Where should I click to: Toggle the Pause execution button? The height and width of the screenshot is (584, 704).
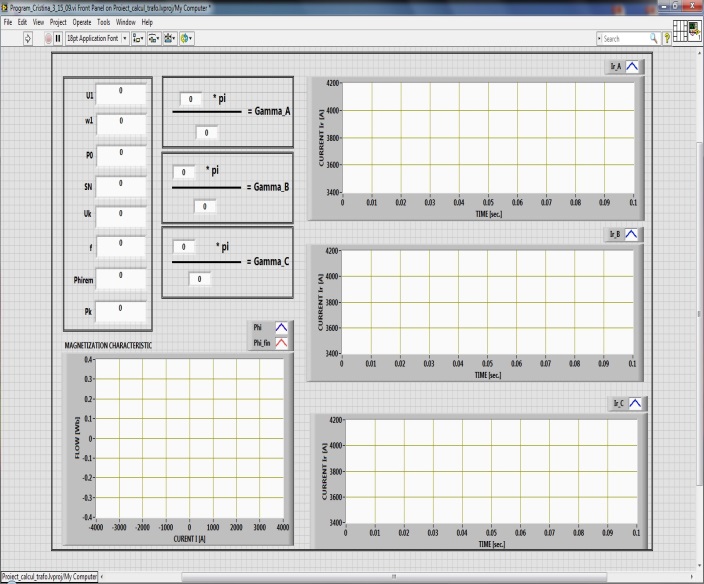pyautogui.click(x=58, y=38)
